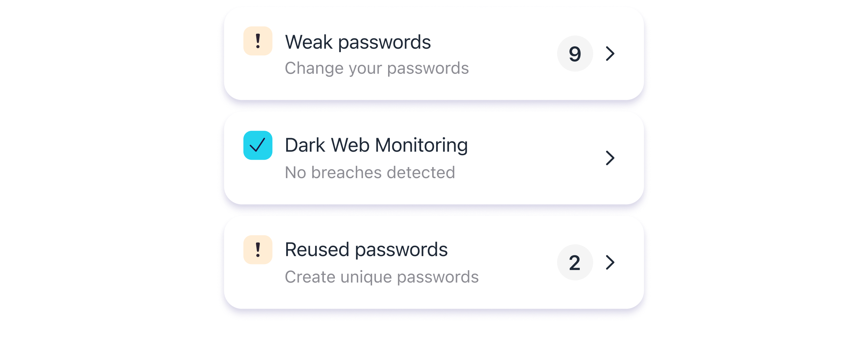
Task: Open Dark Web Monitoring via its chevron arrow
Action: [x=610, y=158]
